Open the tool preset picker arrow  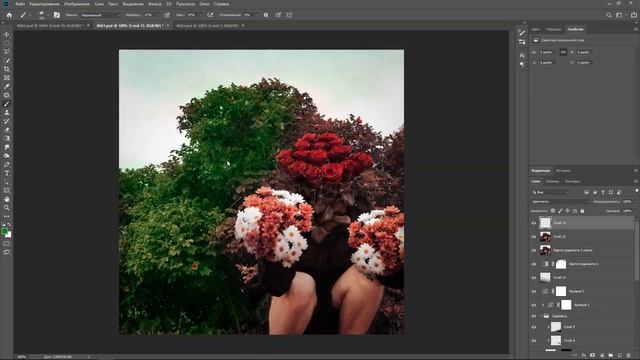point(30,15)
